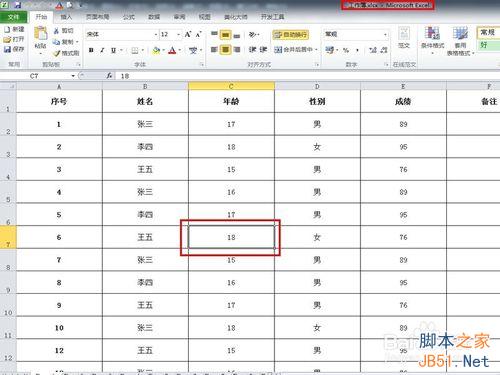Click the Percent Style icon

tap(346, 50)
